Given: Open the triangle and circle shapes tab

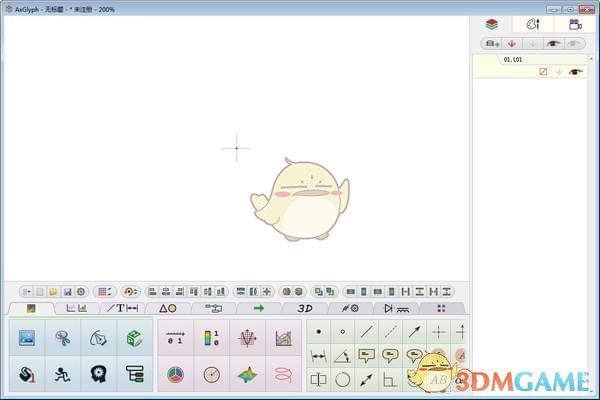Looking at the screenshot, I should tap(168, 308).
